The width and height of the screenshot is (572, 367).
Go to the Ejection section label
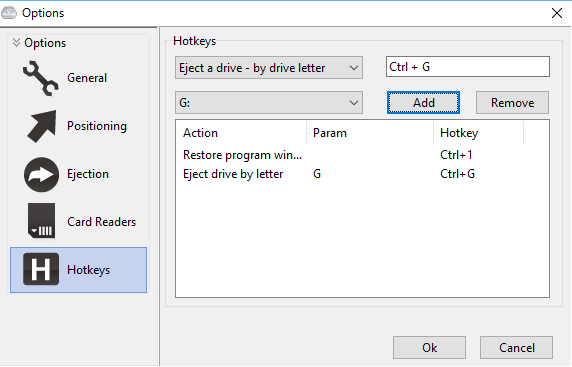pos(88,174)
